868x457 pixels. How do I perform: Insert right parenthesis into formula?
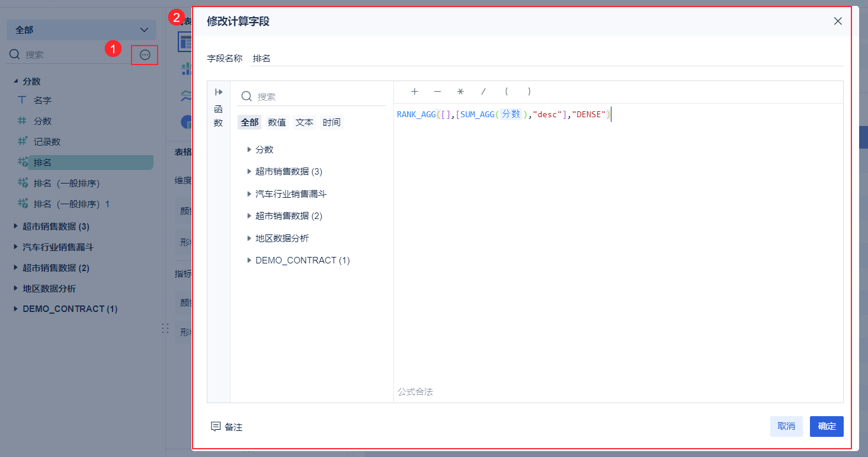(529, 92)
